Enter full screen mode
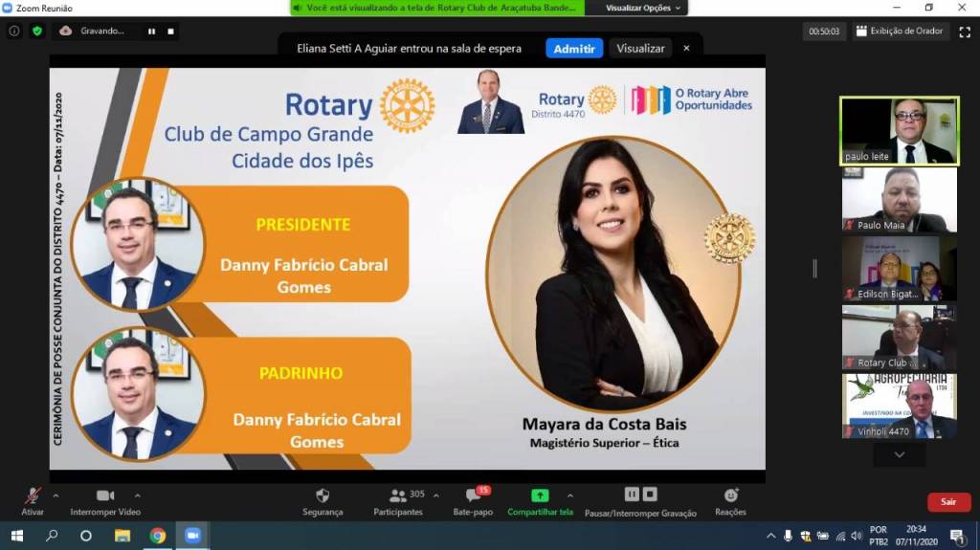 (963, 31)
